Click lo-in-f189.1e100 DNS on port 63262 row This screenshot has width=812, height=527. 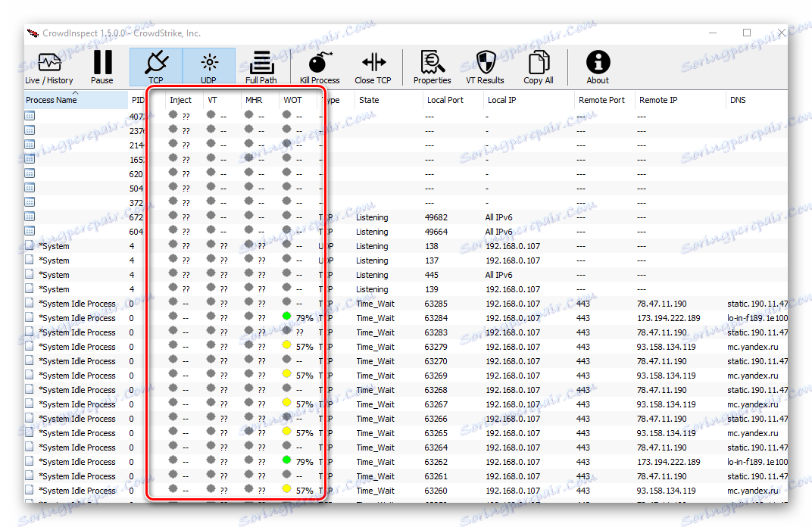tap(757, 462)
